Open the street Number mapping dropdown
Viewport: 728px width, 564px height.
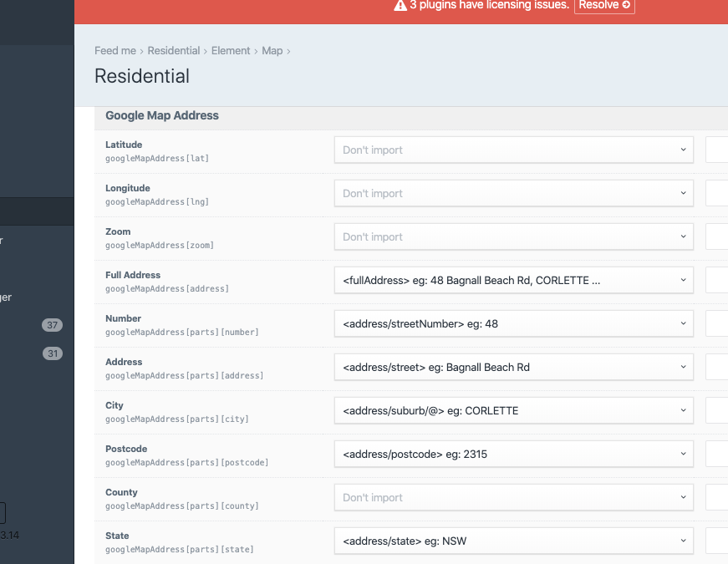point(513,323)
